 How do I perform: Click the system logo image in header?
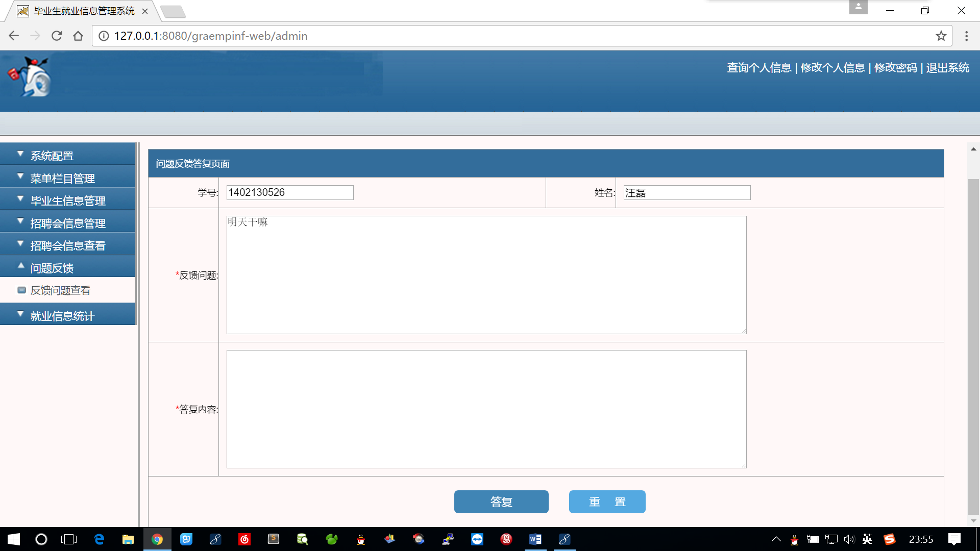click(31, 78)
